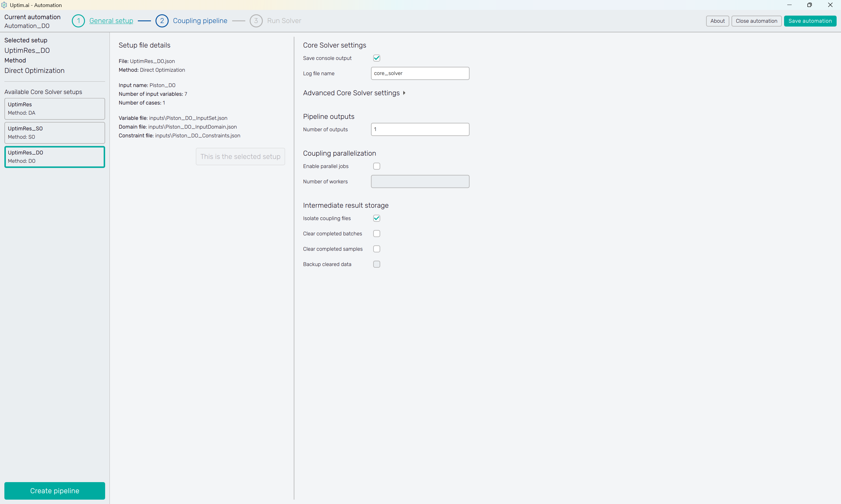Click the step 2 circle icon

pyautogui.click(x=162, y=21)
